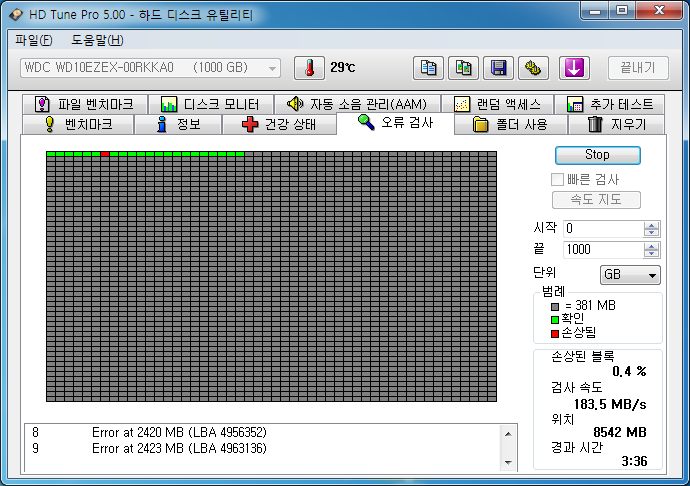Viewport: 690px width, 486px height.
Task: Click the 끝 end value input field
Action: tap(602, 250)
